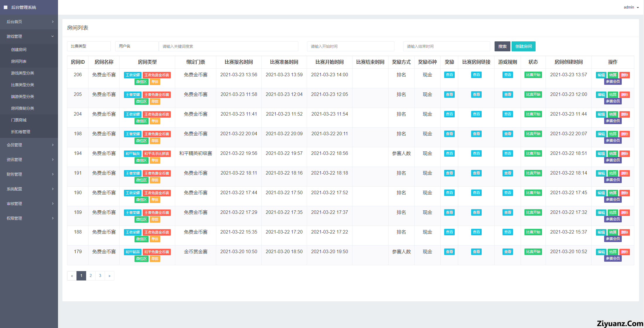Click the teal 创建房间 button
The image size is (644, 328).
pos(524,46)
